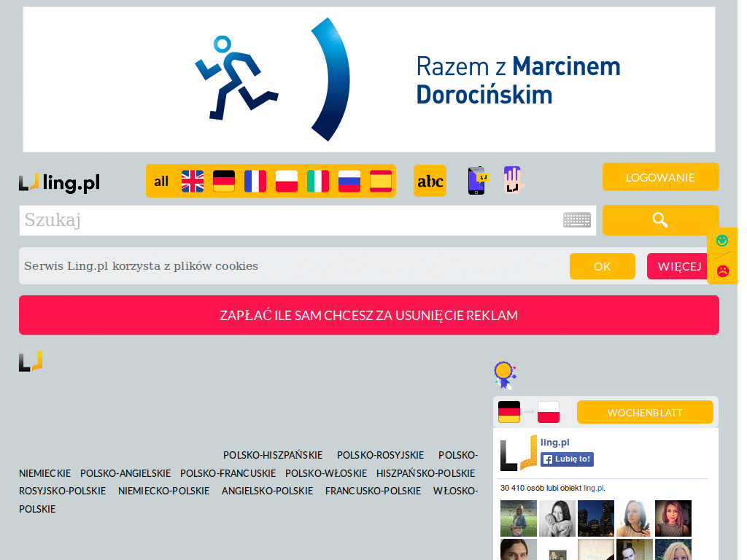
Task: Choose the Italian flag
Action: [x=318, y=182]
